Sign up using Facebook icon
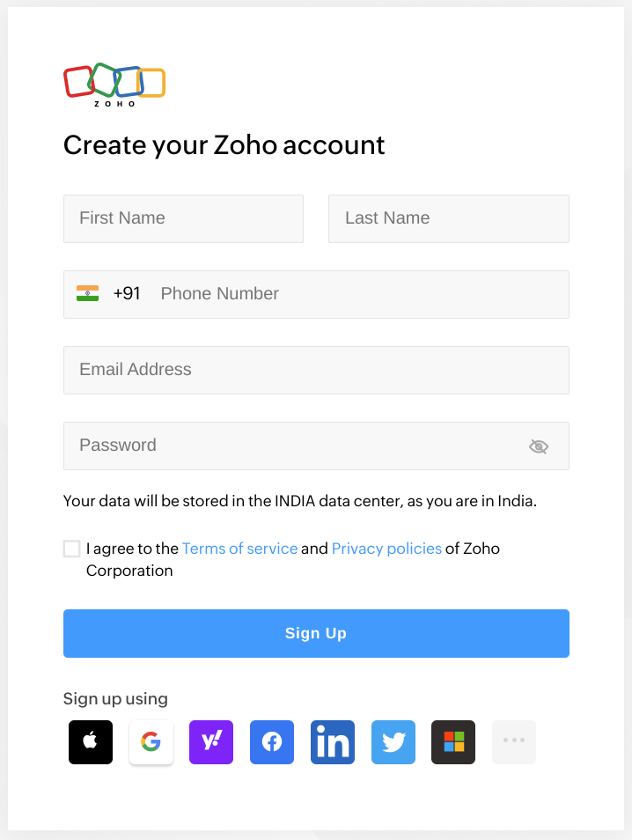Viewport: 632px width, 840px height. 272,742
